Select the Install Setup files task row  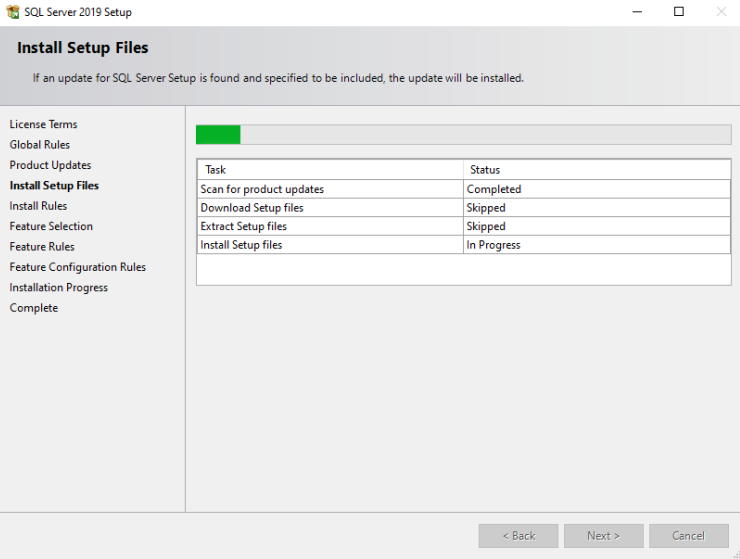(463, 245)
